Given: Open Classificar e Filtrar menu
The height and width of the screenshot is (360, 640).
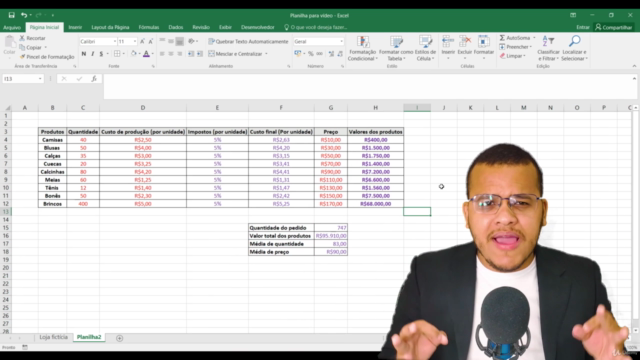Looking at the screenshot, I should coord(548,48).
